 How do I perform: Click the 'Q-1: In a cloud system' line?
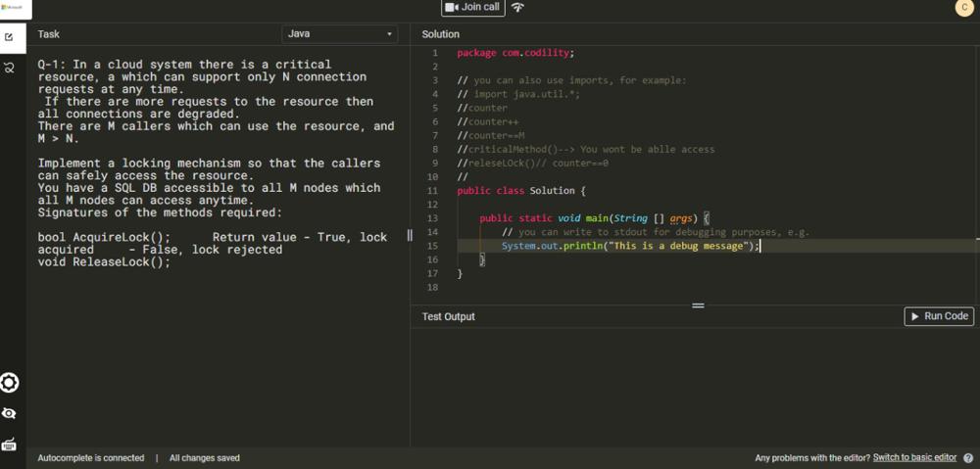pyautogui.click(x=184, y=65)
